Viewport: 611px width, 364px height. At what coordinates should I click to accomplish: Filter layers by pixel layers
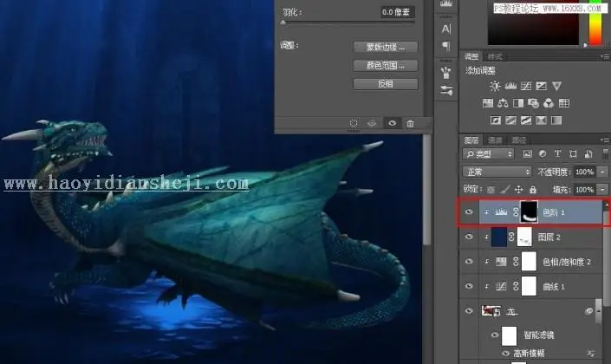click(527, 154)
